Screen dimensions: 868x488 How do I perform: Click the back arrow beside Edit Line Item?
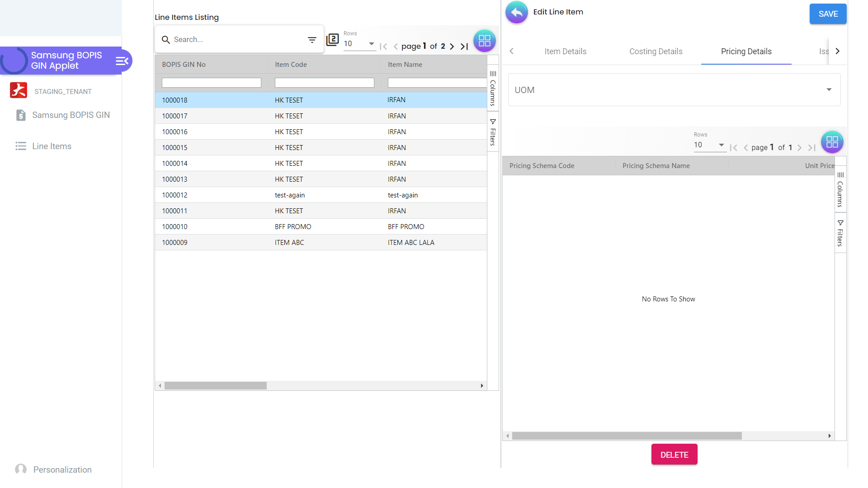coord(516,12)
